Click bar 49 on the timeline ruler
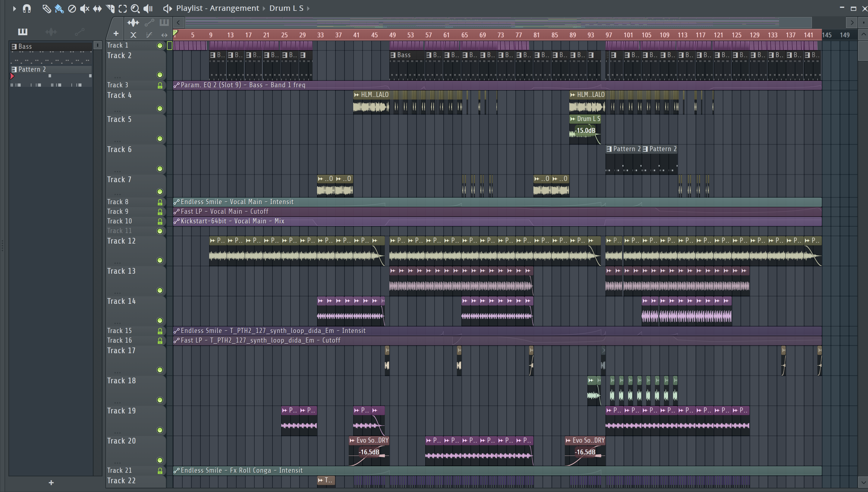The height and width of the screenshot is (492, 868). pyautogui.click(x=392, y=35)
